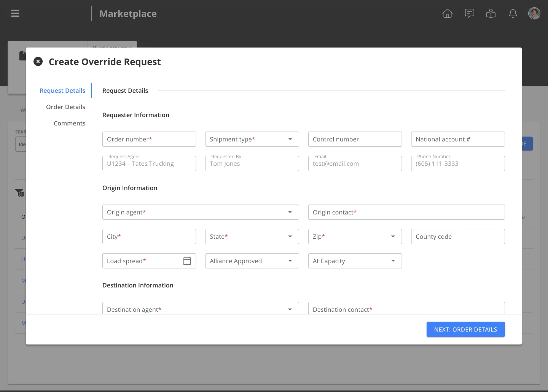Open the reader book icon

tap(491, 14)
